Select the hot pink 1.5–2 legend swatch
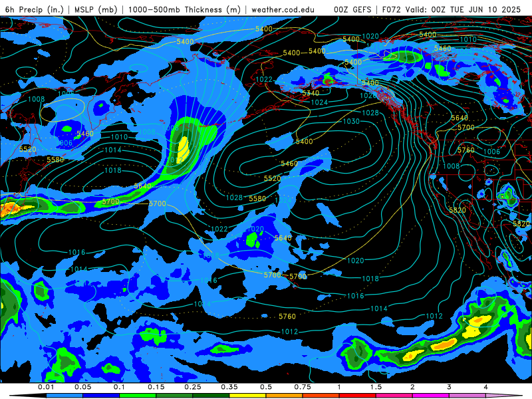 [x=394, y=396]
